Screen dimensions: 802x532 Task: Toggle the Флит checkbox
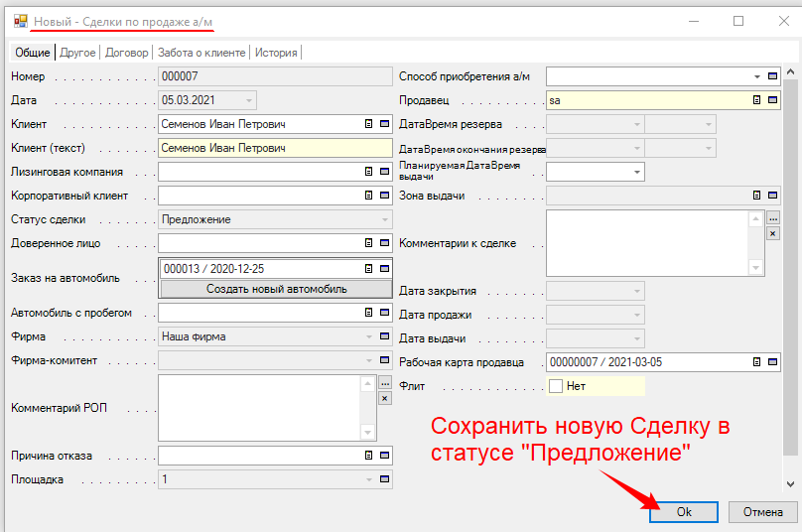point(556,386)
